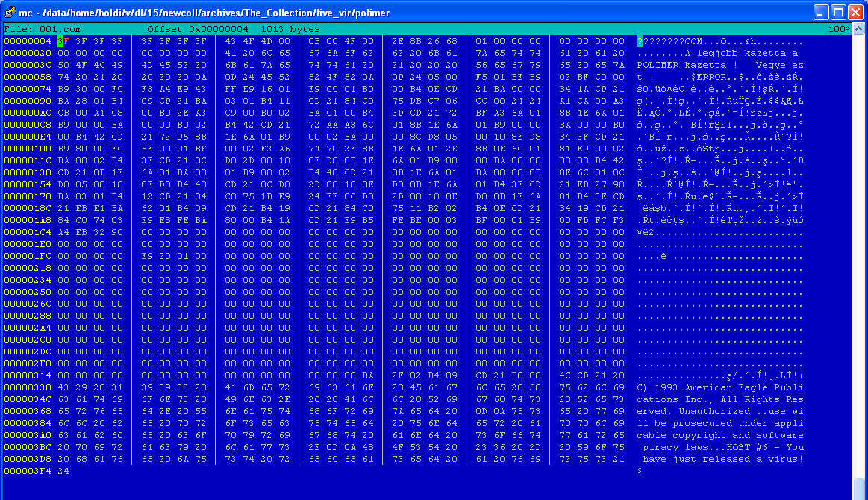Click the '1013 bytes' file size text
This screenshot has height=500, width=868.
pyautogui.click(x=290, y=29)
